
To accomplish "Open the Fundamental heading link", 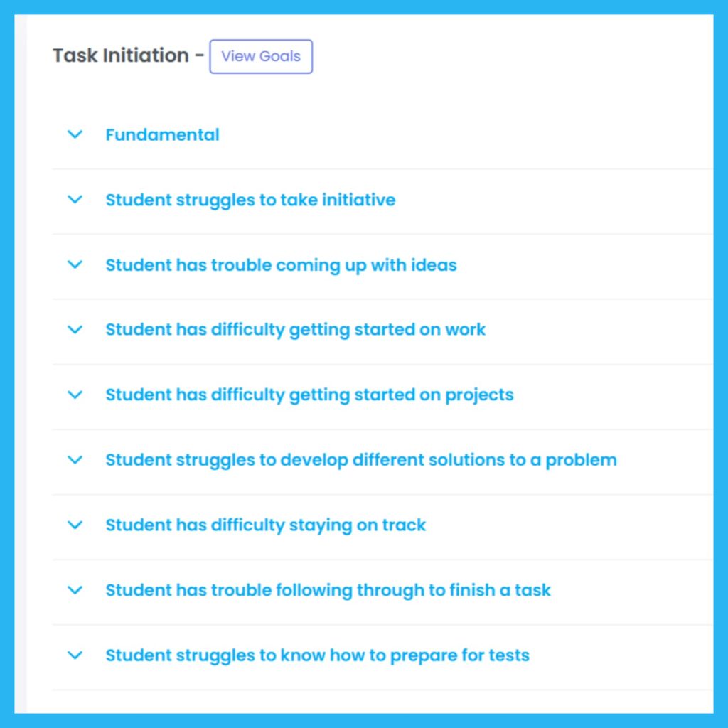I will pyautogui.click(x=162, y=134).
